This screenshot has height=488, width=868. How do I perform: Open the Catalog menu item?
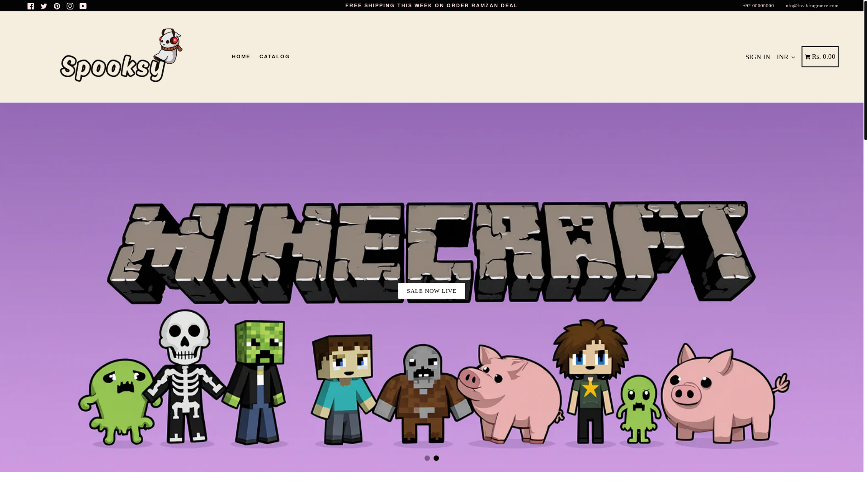tap(274, 57)
